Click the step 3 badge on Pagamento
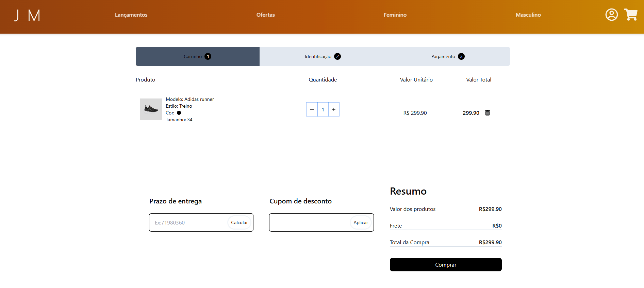 [461, 56]
